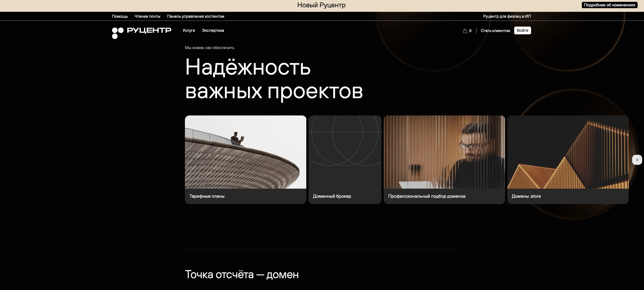This screenshot has height=290, width=644.
Task: Click the cart counter showing 0
Action: coord(470,31)
